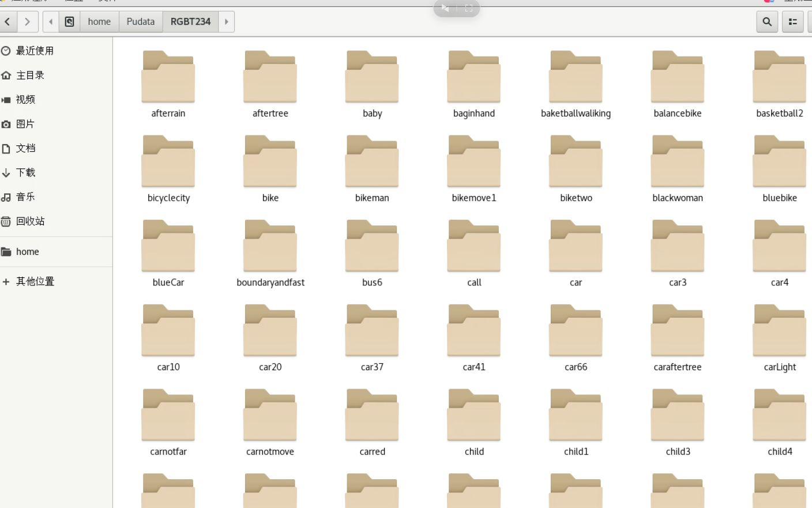Navigate to Pudata in the path bar

click(x=141, y=22)
